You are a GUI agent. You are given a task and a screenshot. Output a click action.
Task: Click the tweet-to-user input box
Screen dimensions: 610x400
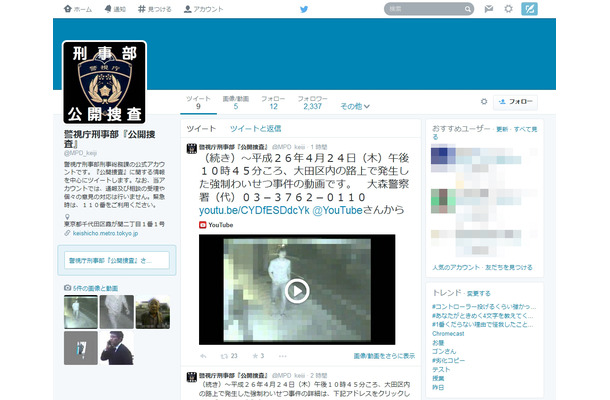pyautogui.click(x=117, y=260)
